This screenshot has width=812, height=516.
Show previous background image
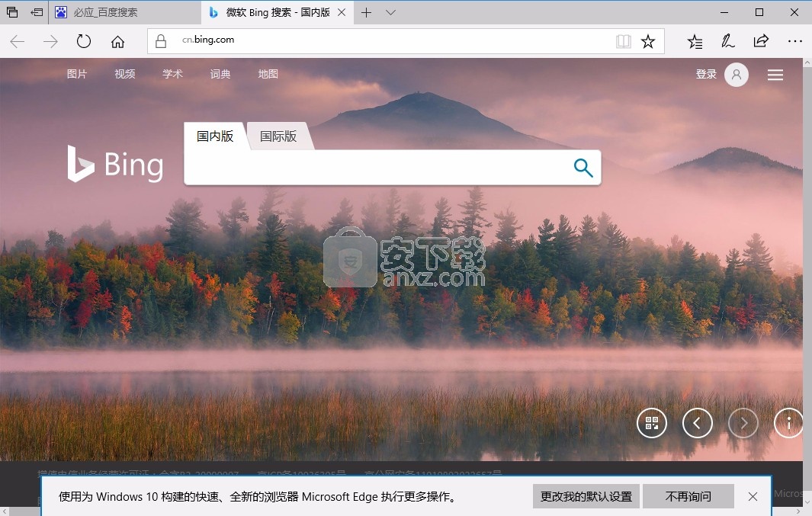tap(697, 423)
